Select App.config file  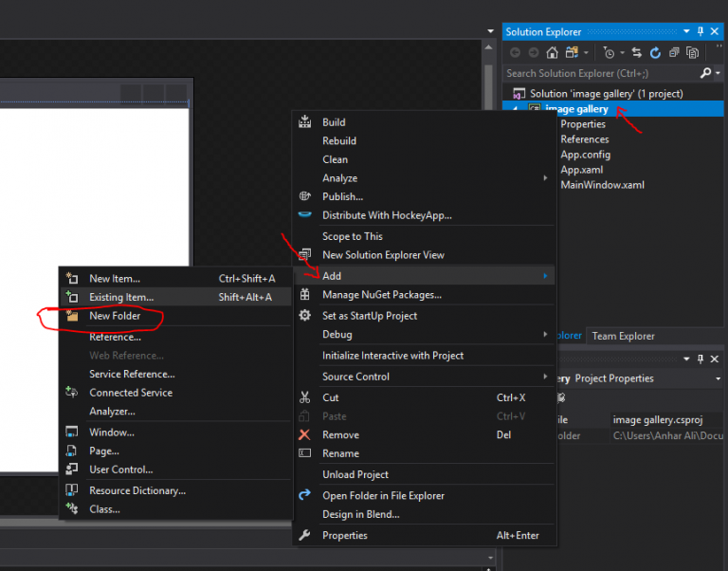585,155
